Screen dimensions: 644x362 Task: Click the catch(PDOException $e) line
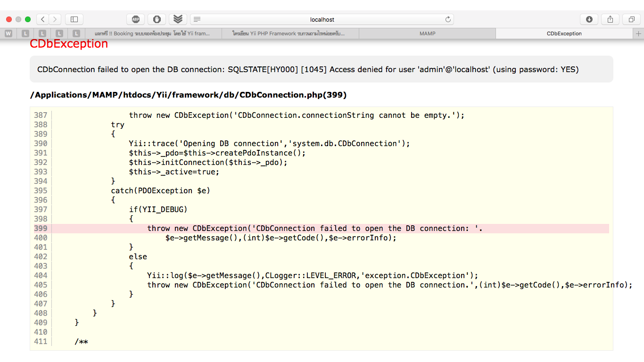[x=160, y=190]
